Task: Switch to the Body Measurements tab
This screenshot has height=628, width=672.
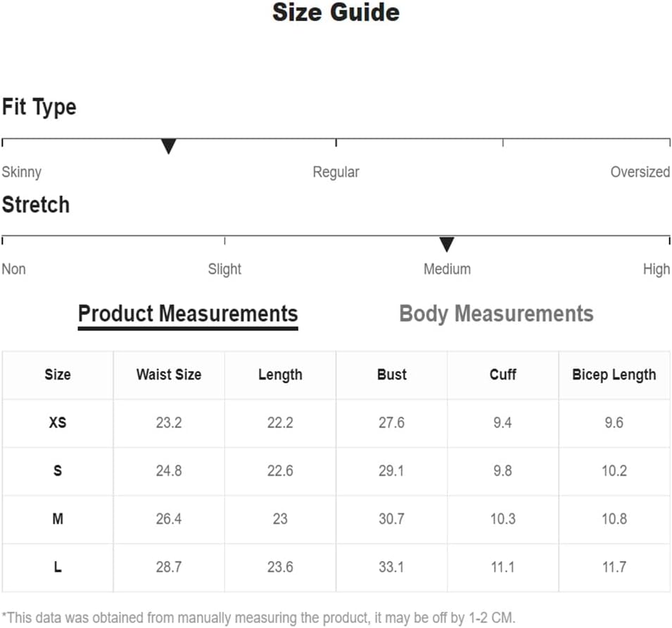Action: tap(496, 314)
